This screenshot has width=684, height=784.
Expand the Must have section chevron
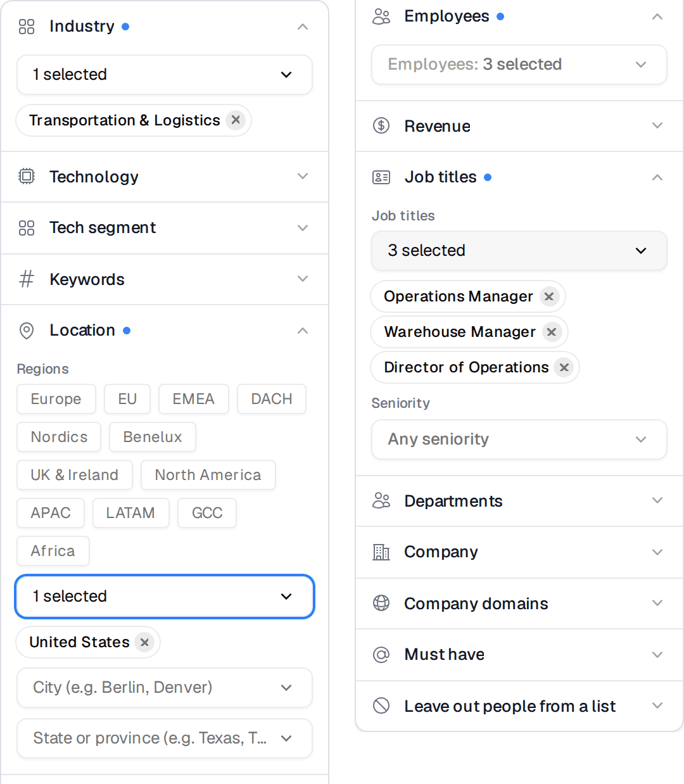point(657,655)
